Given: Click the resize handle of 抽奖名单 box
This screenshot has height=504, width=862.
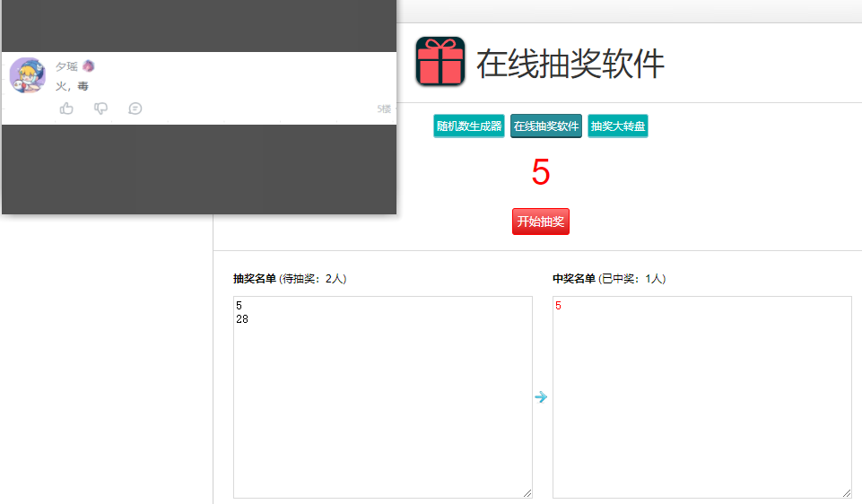Looking at the screenshot, I should pyautogui.click(x=527, y=493).
